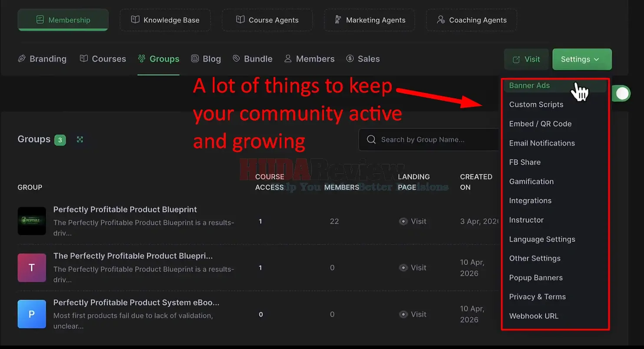644x349 pixels.
Task: Click the expand icon next to Groups count
Action: pyautogui.click(x=80, y=139)
